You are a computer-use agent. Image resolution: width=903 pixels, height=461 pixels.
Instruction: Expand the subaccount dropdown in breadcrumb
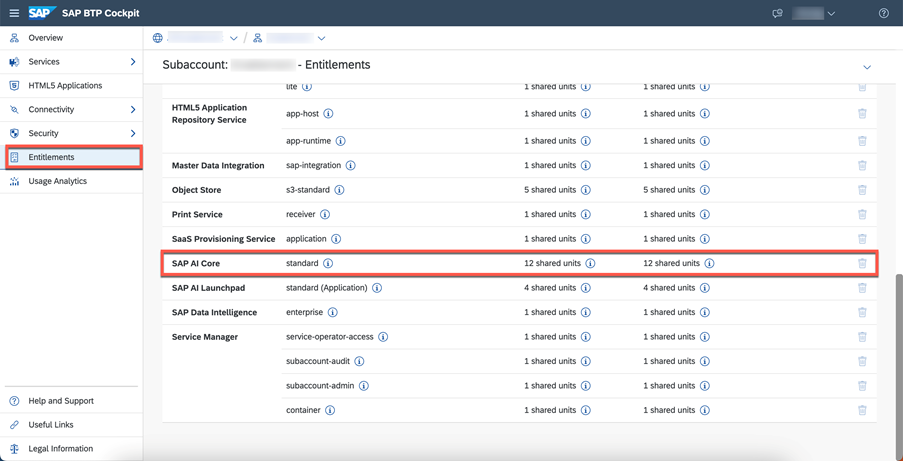point(321,39)
